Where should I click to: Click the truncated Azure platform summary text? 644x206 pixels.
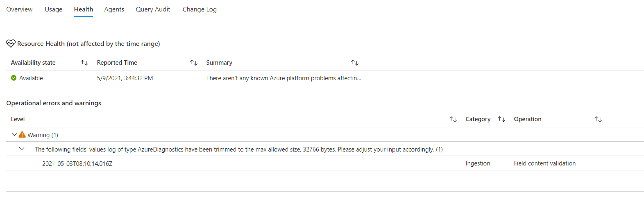283,78
